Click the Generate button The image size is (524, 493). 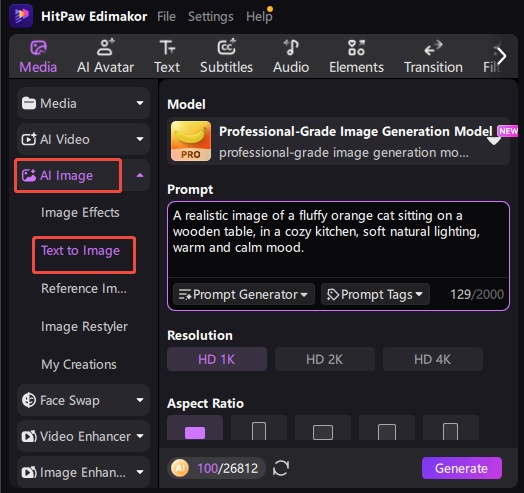(462, 468)
